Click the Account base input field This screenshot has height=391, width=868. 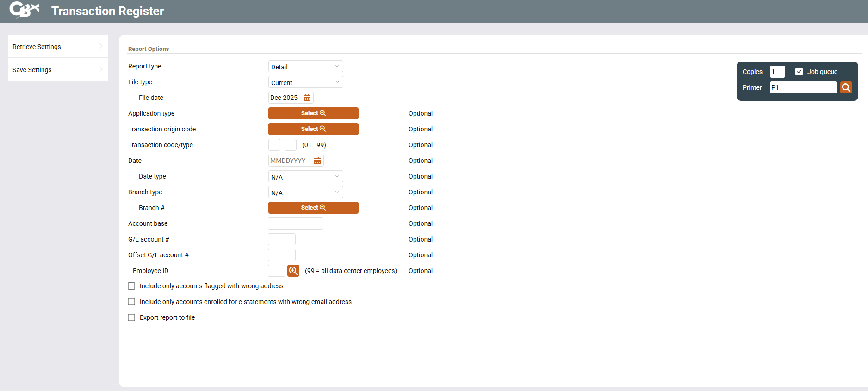tap(296, 223)
